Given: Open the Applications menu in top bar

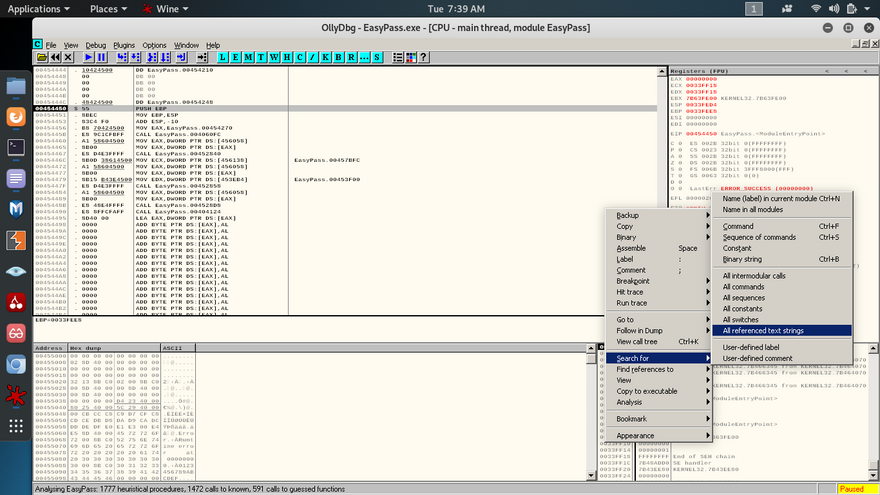Looking at the screenshot, I should pos(38,8).
